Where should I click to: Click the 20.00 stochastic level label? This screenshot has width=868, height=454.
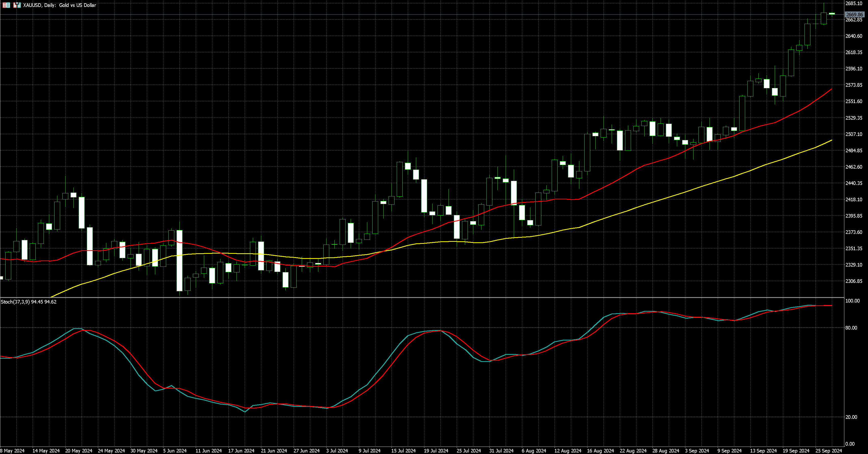pyautogui.click(x=851, y=417)
